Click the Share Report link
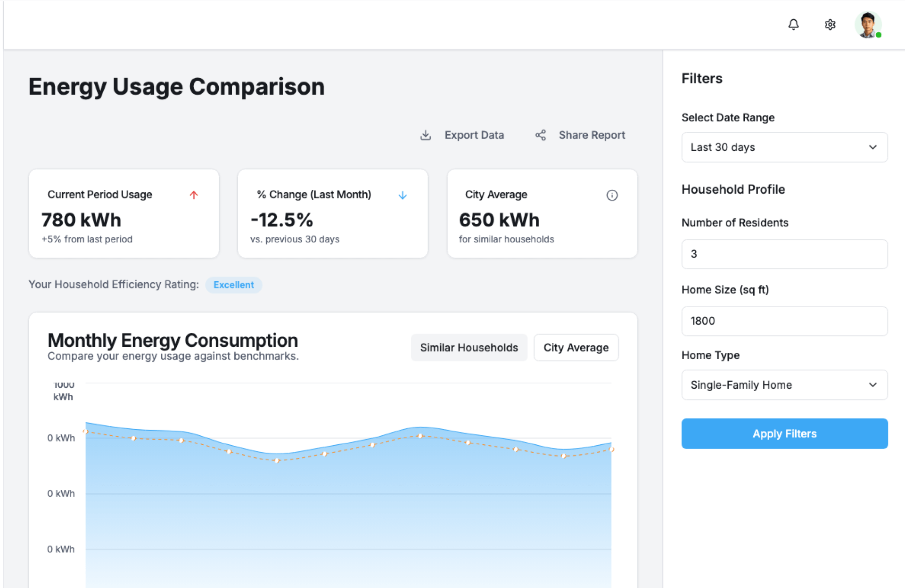 (592, 135)
